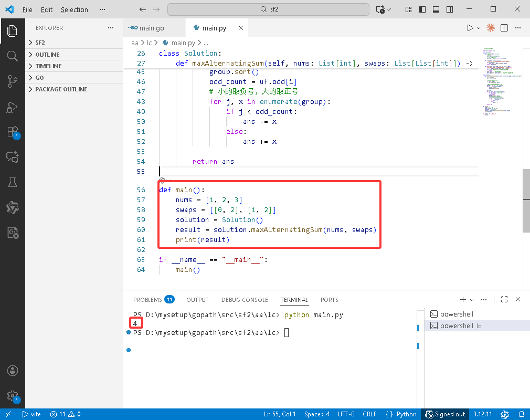Open Accounts icon in activity bar

coord(12,371)
